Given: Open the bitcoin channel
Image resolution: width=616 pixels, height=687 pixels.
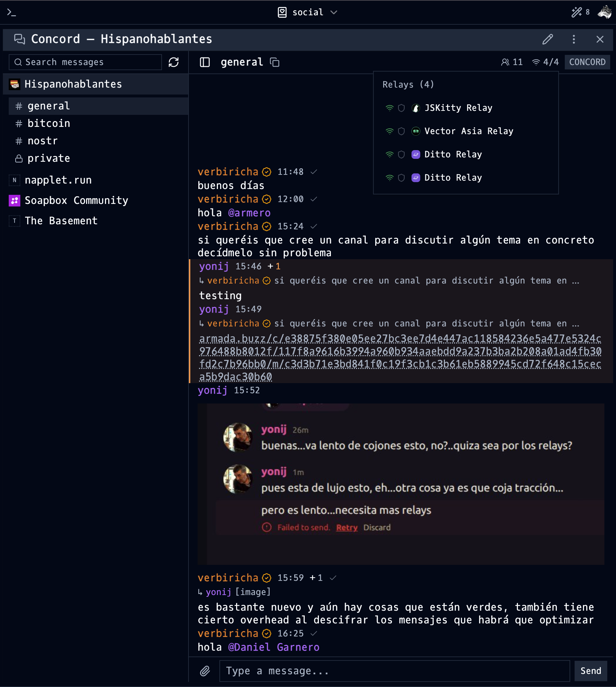Looking at the screenshot, I should pos(98,124).
